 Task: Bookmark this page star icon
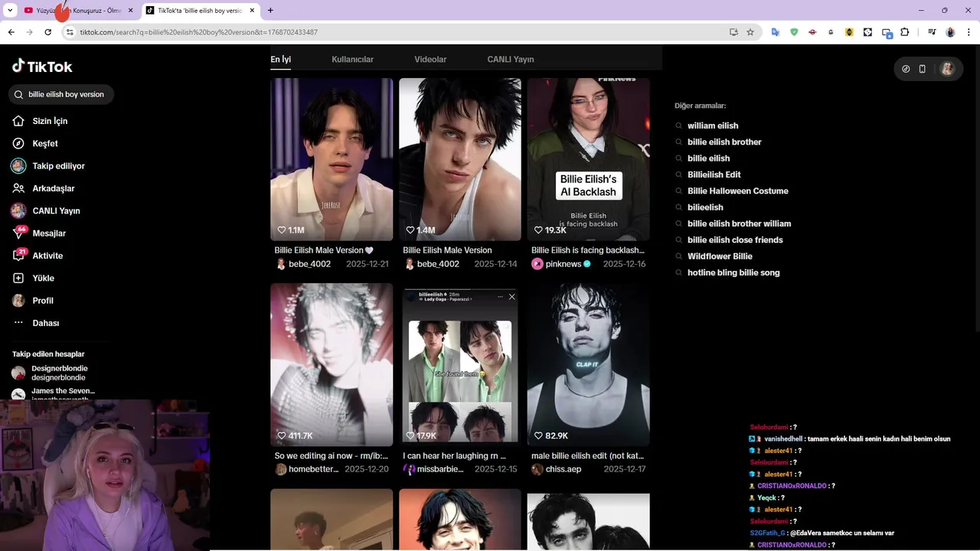[x=750, y=32]
